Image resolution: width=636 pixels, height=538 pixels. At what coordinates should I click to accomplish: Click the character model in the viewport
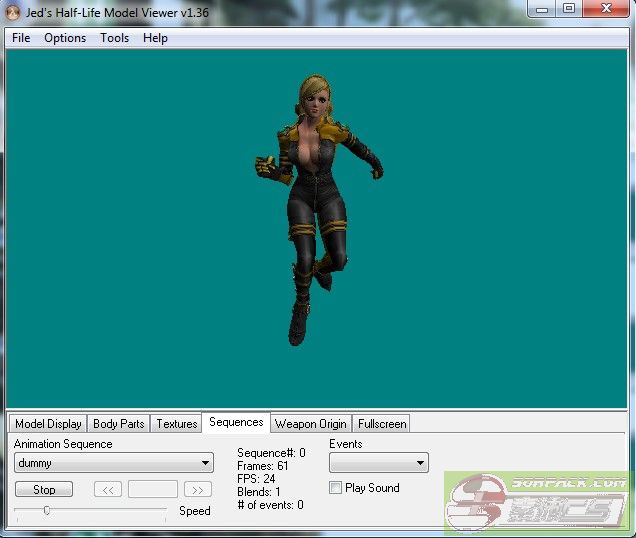click(x=315, y=209)
